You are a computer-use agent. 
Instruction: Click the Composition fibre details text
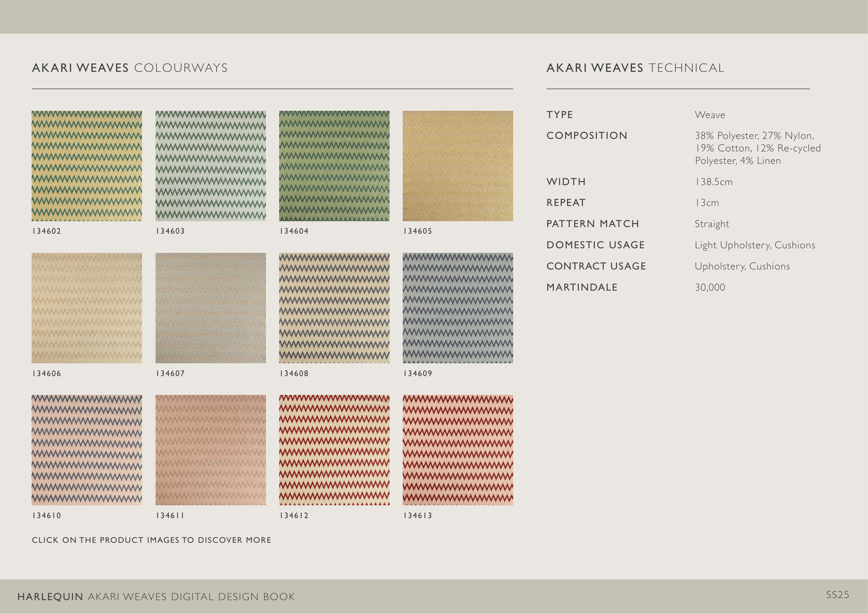[x=757, y=148]
